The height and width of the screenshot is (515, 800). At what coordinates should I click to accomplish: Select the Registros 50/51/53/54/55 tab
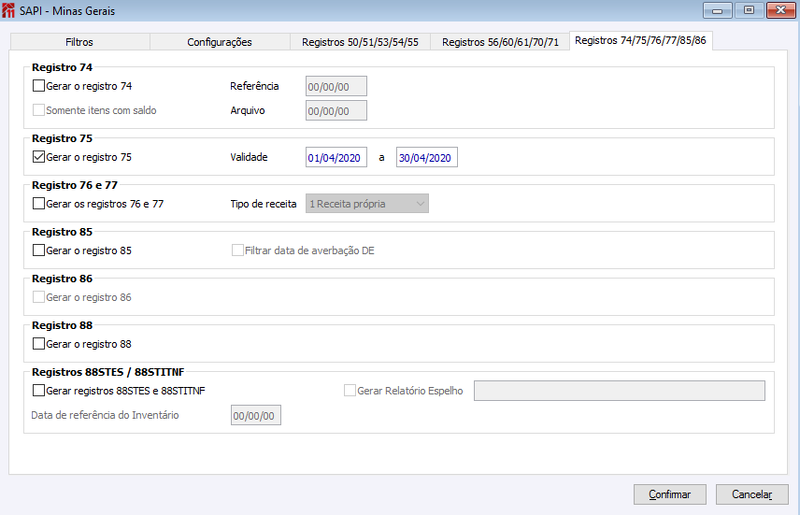[360, 42]
